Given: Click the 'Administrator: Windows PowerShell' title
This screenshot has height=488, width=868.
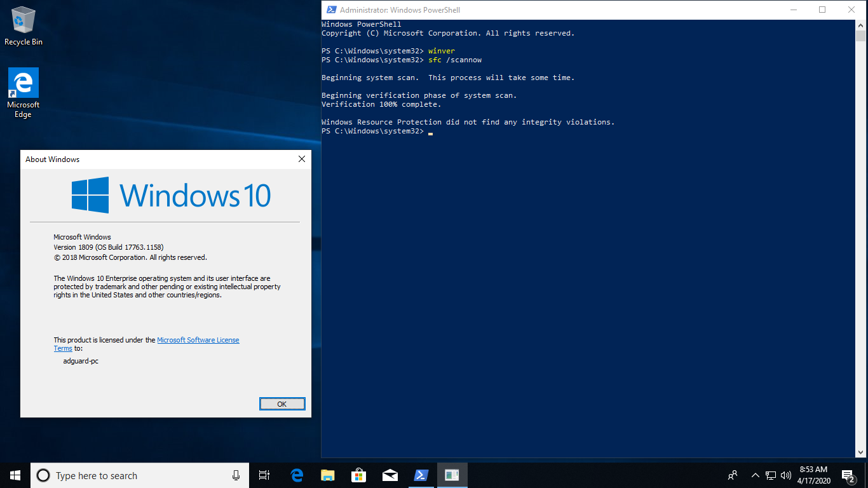Looking at the screenshot, I should [400, 10].
